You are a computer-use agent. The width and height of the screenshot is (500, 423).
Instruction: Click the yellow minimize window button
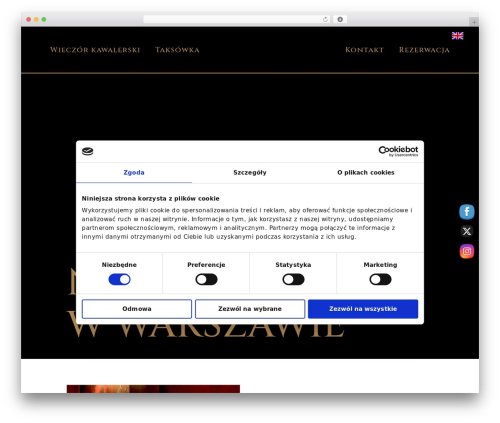(36, 20)
